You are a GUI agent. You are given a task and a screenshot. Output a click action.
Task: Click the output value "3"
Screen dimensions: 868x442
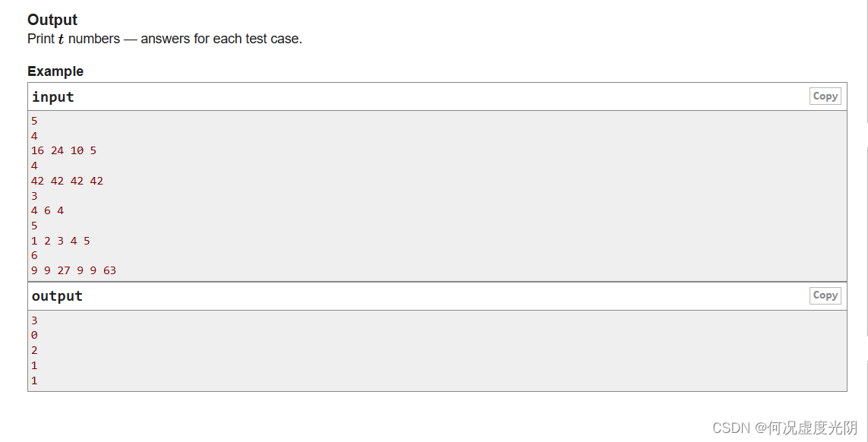34,320
